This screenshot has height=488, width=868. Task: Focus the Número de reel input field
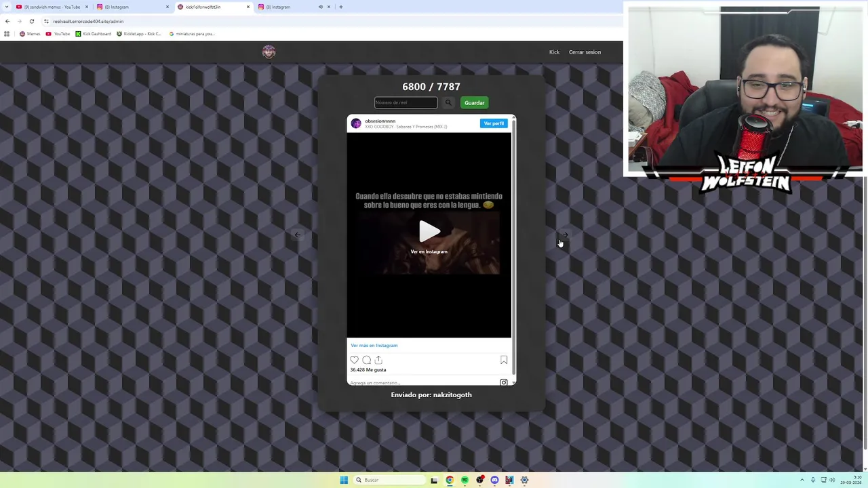(406, 102)
